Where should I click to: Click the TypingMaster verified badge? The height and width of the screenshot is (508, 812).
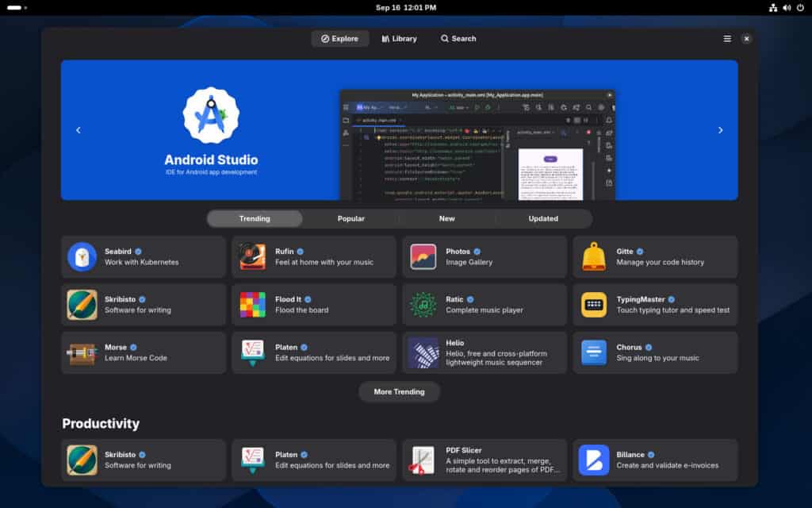[x=672, y=299]
